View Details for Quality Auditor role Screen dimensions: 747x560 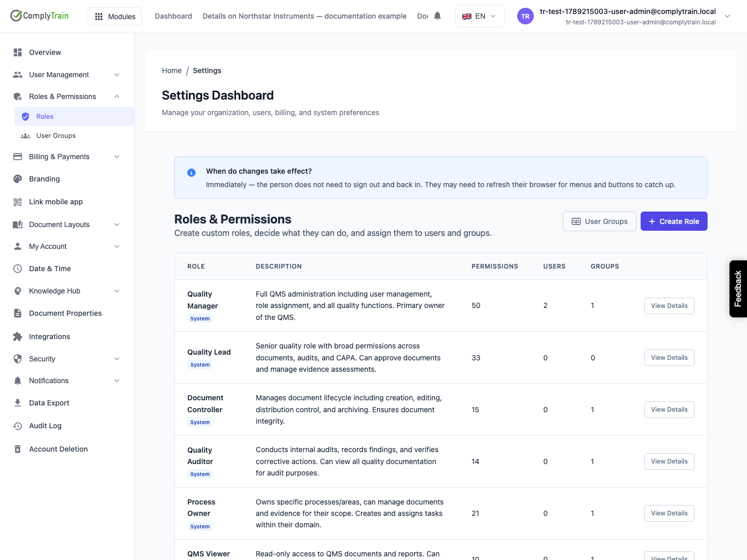669,461
